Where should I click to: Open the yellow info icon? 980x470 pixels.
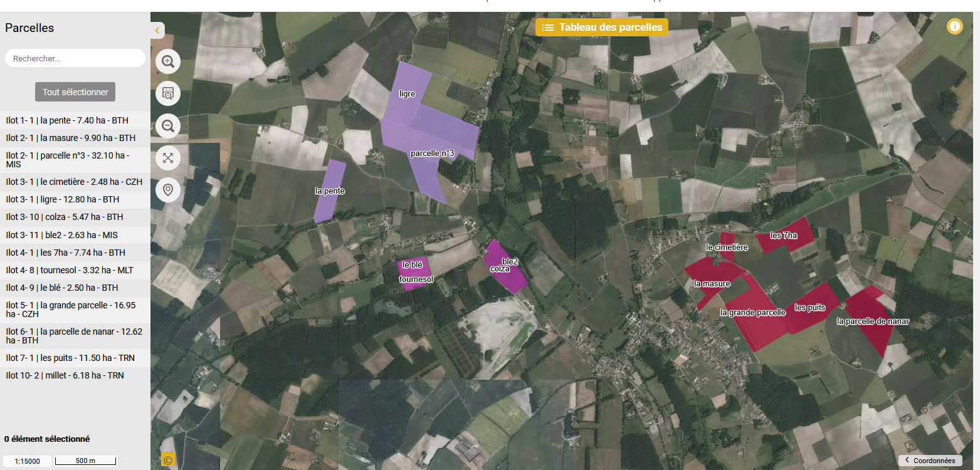pyautogui.click(x=954, y=27)
